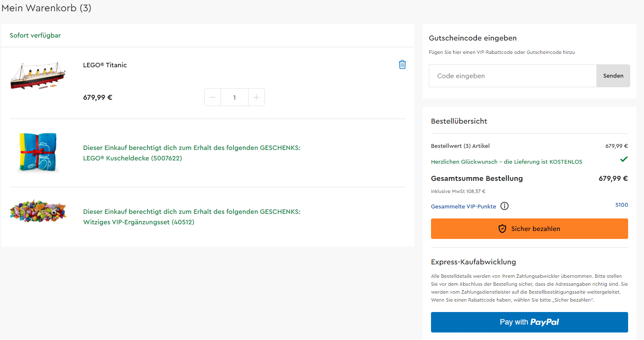
Task: Click the KOSTENLOS delivery congratulation message
Action: [507, 162]
